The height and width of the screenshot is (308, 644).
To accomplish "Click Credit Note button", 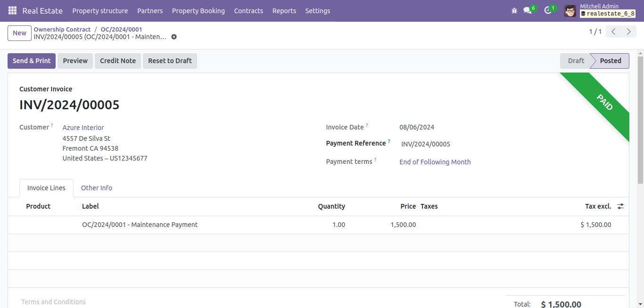I will (x=118, y=61).
